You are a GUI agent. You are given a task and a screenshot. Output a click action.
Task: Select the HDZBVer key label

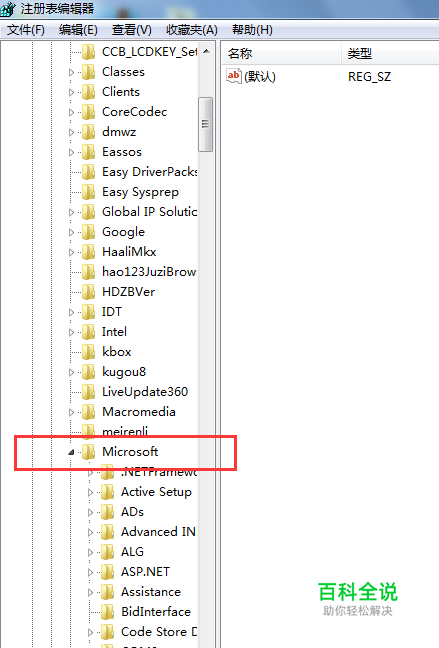(x=129, y=292)
